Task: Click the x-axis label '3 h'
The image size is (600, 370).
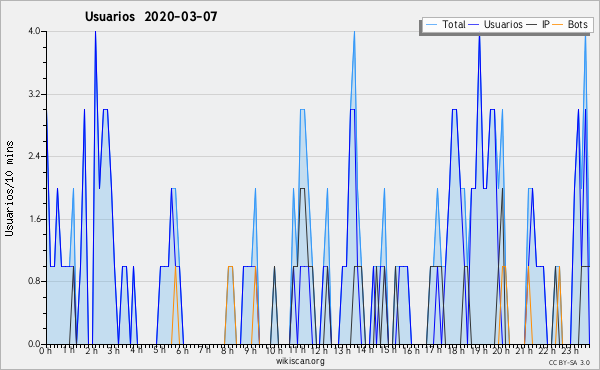Action: 114,350
